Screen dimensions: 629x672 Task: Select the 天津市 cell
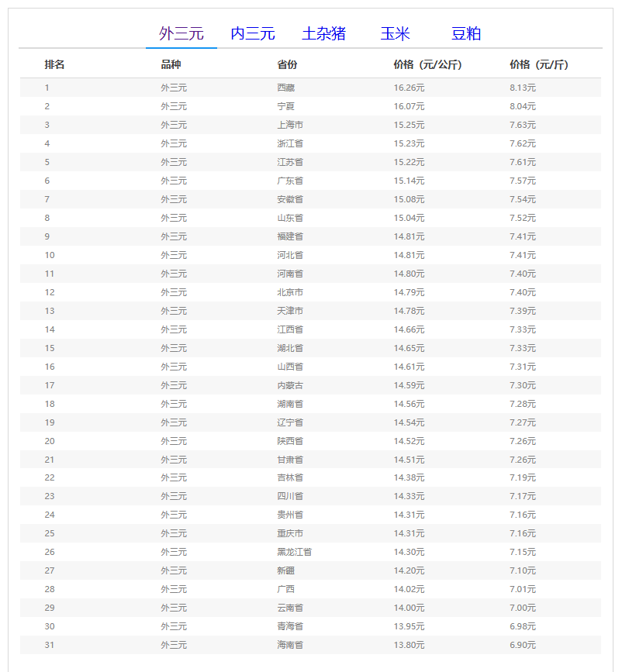click(290, 311)
